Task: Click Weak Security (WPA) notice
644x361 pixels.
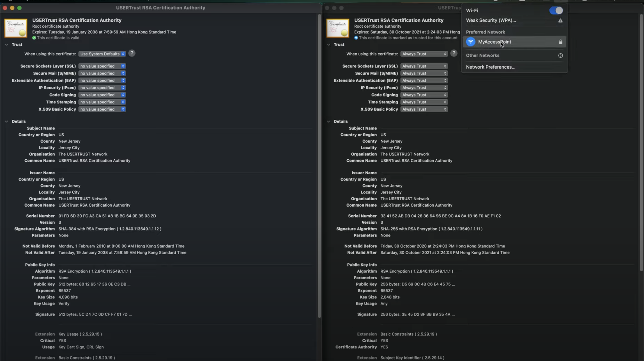Action: pyautogui.click(x=491, y=20)
